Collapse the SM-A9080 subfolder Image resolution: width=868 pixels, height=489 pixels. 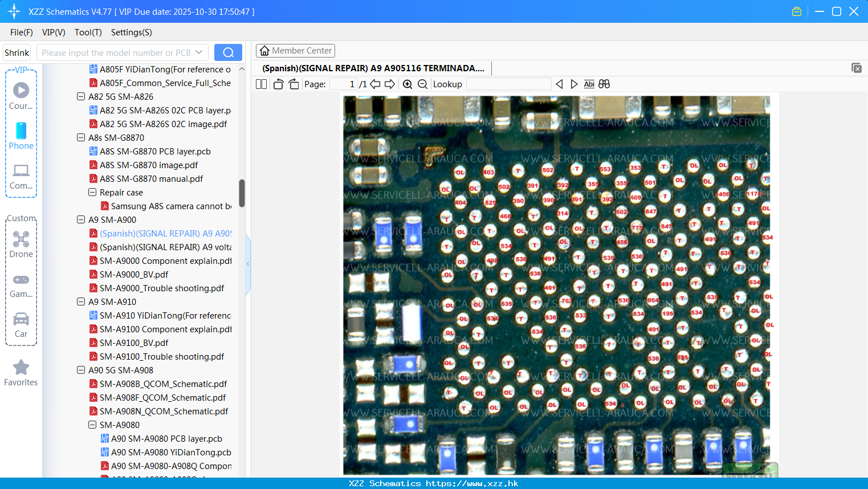coord(92,425)
